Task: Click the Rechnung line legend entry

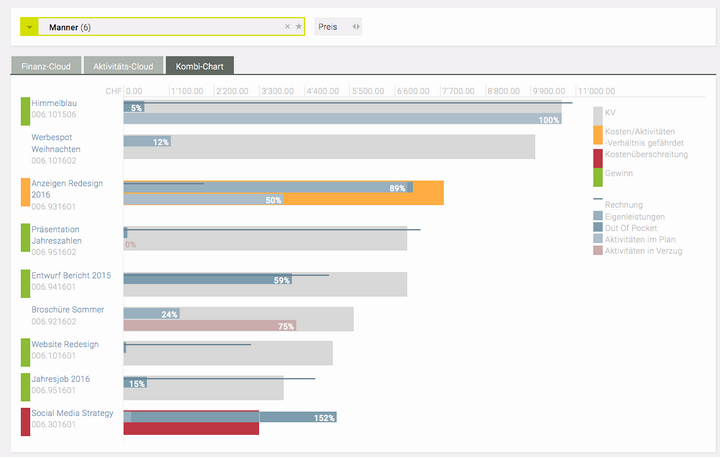Action: (x=618, y=204)
